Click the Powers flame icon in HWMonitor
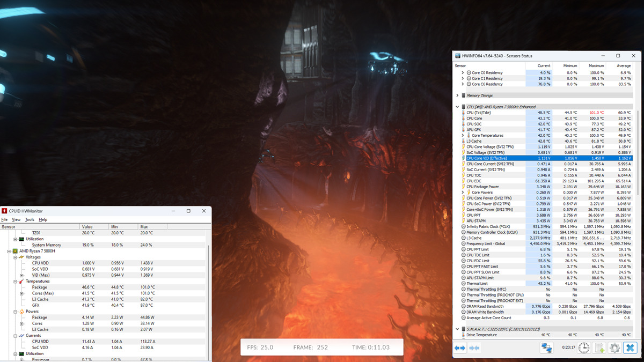Image resolution: width=644 pixels, height=362 pixels. [x=21, y=311]
